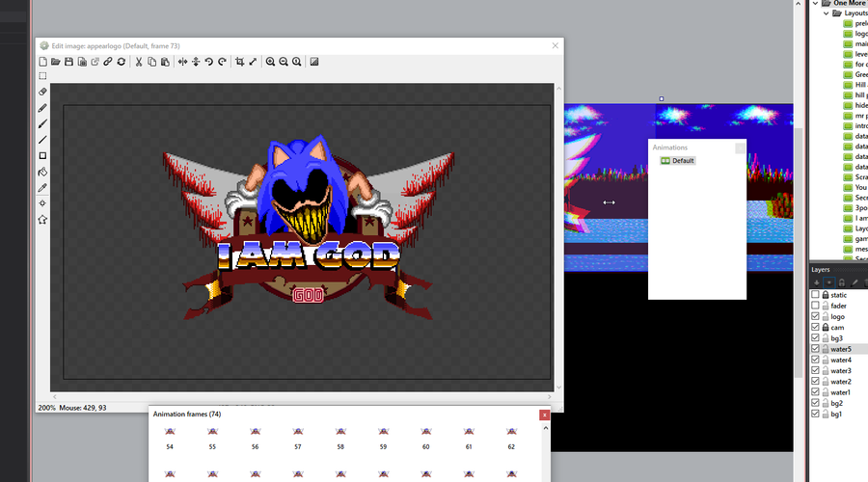Select the Rectangle shape tool
The image size is (868, 482).
coord(42,156)
